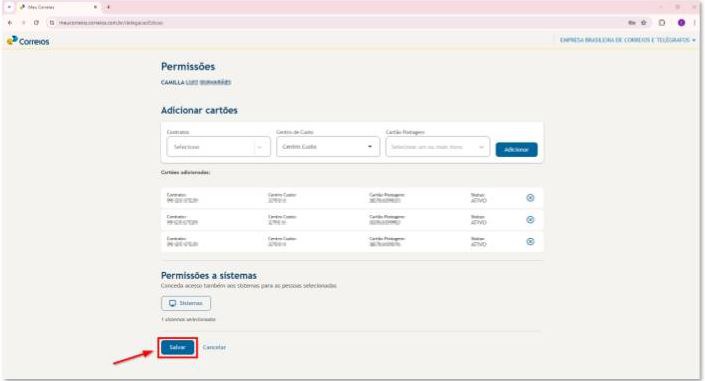Close the Meu Correios tab
705x381 pixels.
95,7
